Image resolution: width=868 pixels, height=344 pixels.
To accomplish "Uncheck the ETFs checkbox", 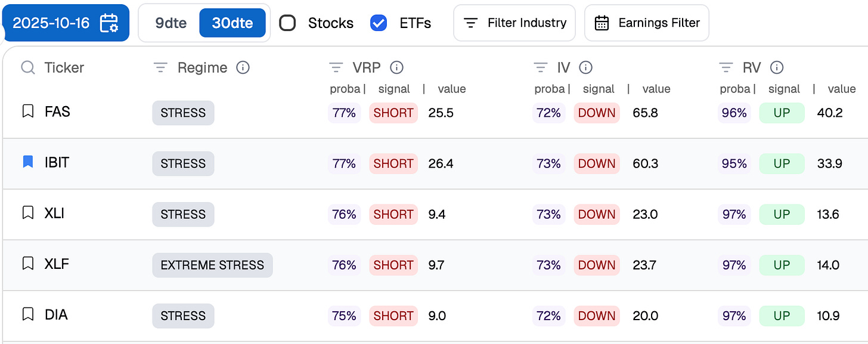I will pos(379,23).
